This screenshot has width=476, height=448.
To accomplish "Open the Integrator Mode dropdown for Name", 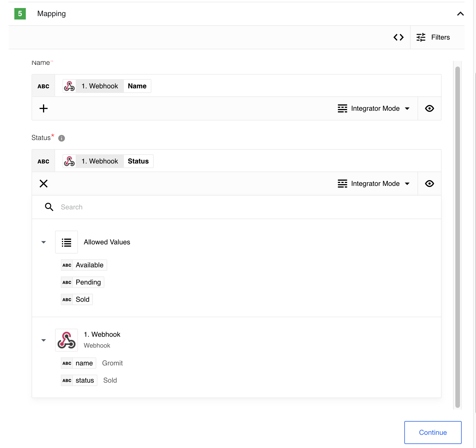I will pyautogui.click(x=374, y=108).
